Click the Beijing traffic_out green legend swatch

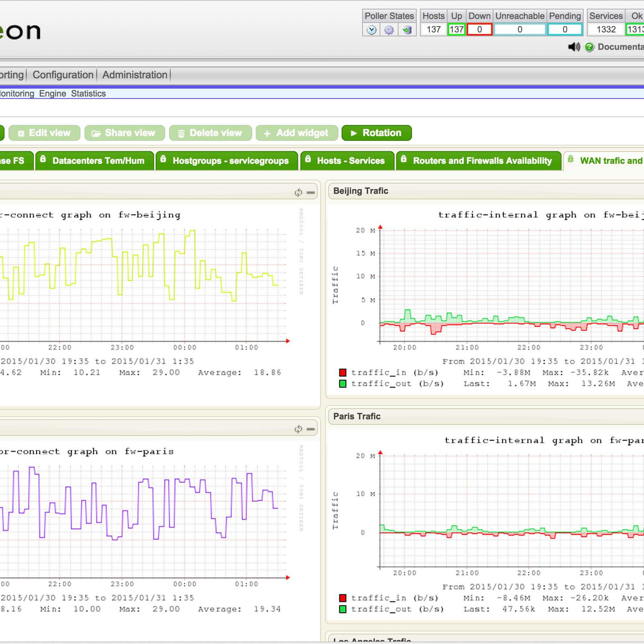343,384
